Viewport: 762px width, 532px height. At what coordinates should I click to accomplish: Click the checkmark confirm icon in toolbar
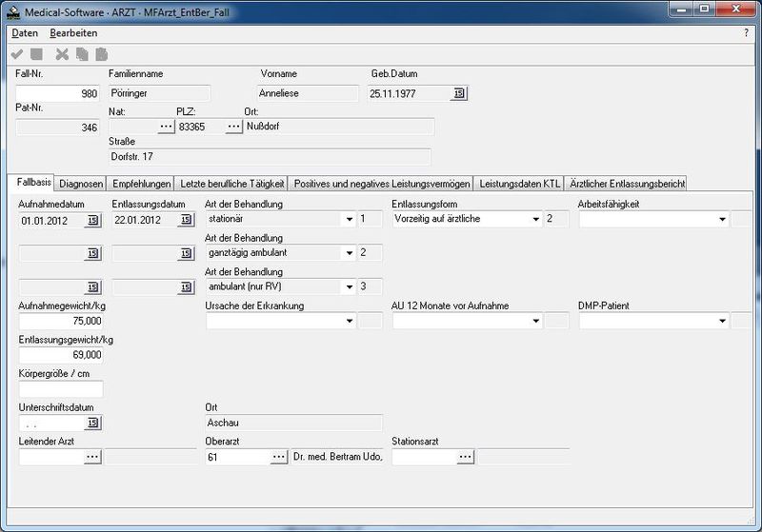pyautogui.click(x=17, y=55)
